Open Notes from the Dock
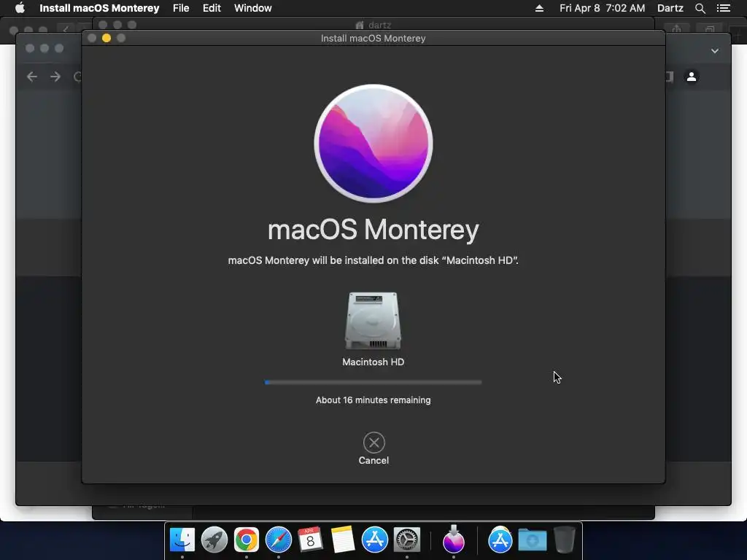Viewport: 747px width, 560px height. [343, 540]
